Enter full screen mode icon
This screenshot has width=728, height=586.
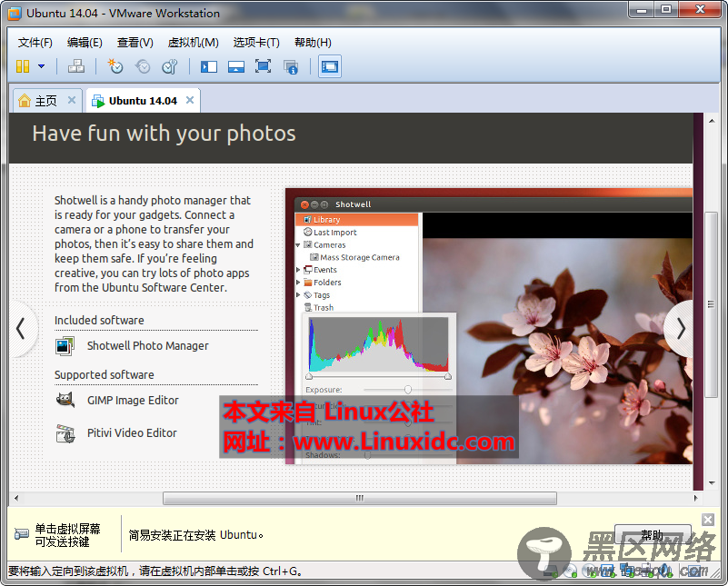pyautogui.click(x=264, y=66)
